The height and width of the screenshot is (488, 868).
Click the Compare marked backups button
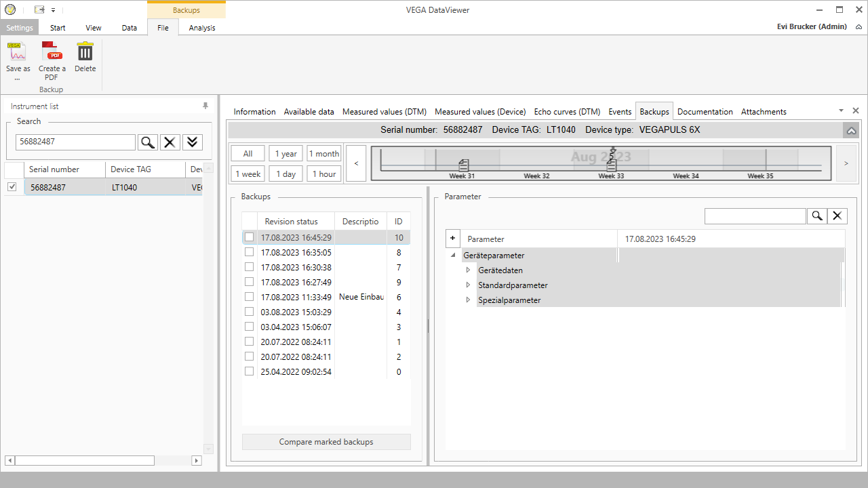click(326, 441)
